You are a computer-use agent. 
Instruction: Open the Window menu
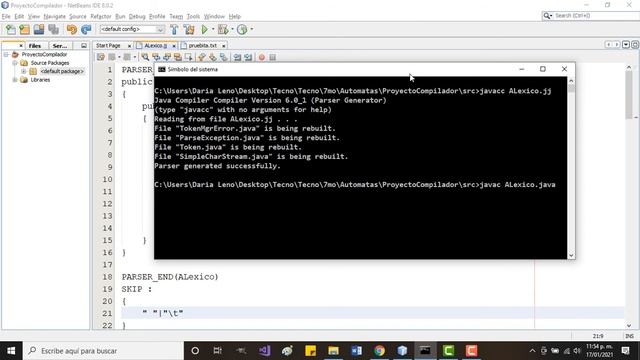214,16
